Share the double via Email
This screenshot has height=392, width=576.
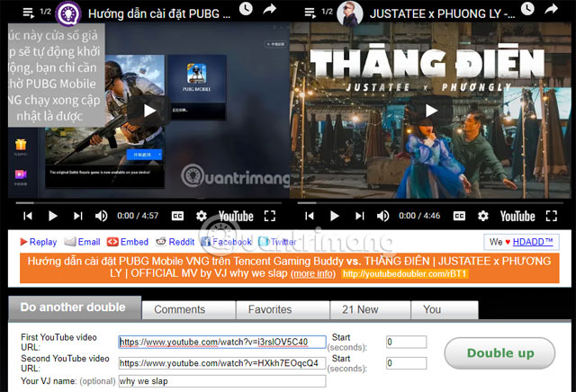pyautogui.click(x=82, y=242)
